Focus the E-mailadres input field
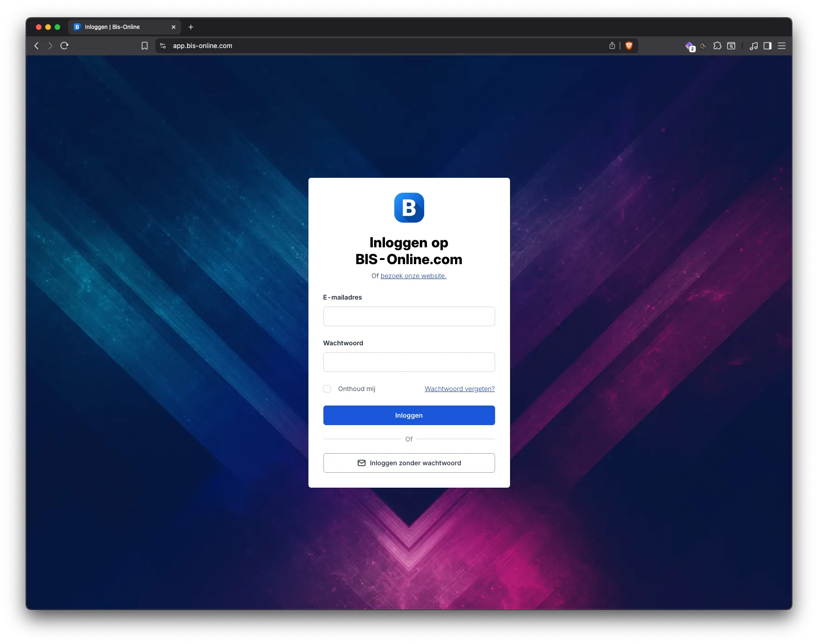This screenshot has width=818, height=644. click(409, 316)
